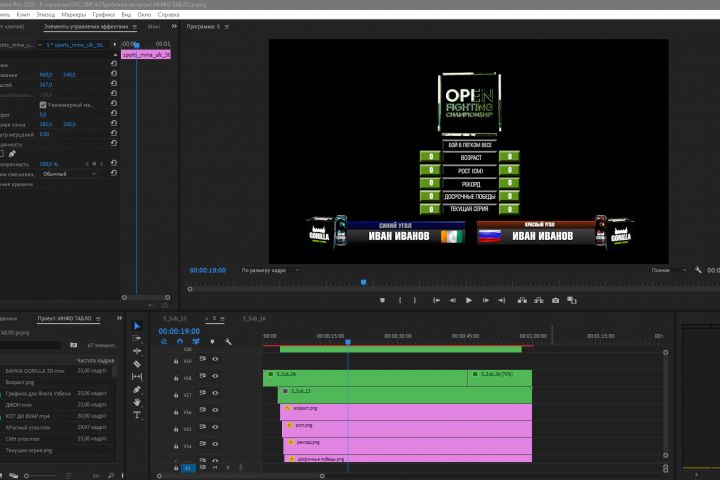The height and width of the screenshot is (480, 720).
Task: Open zoom level dropdown 'По размеру кадра'
Action: 270,270
